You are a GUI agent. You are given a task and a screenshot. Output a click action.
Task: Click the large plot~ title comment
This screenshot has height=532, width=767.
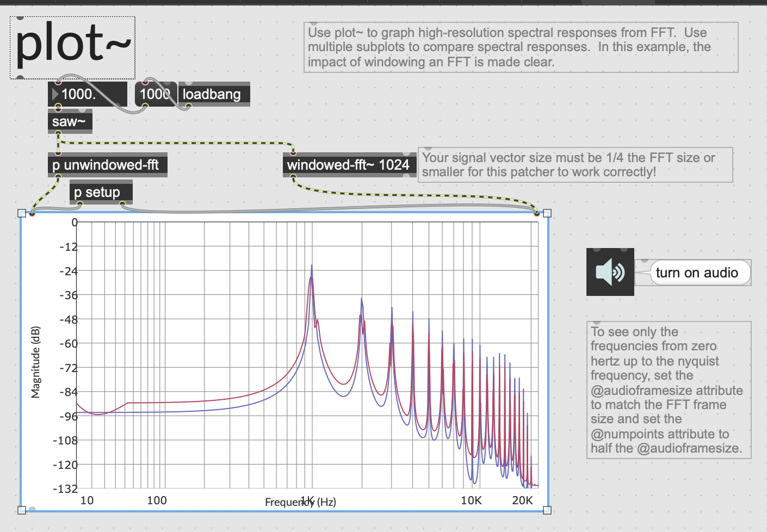point(72,47)
